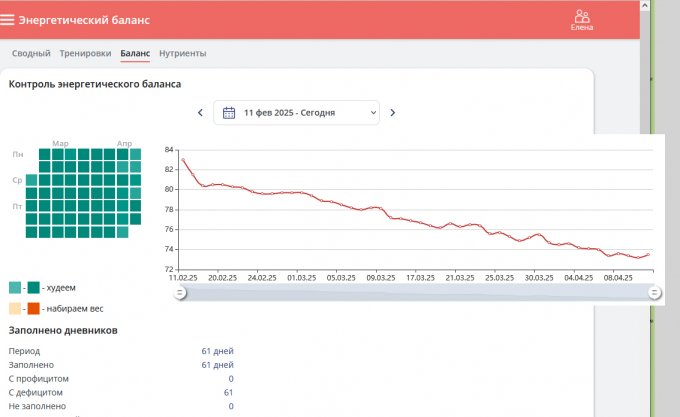Go to previous period with left arrow
The image size is (680, 417).
click(x=200, y=113)
